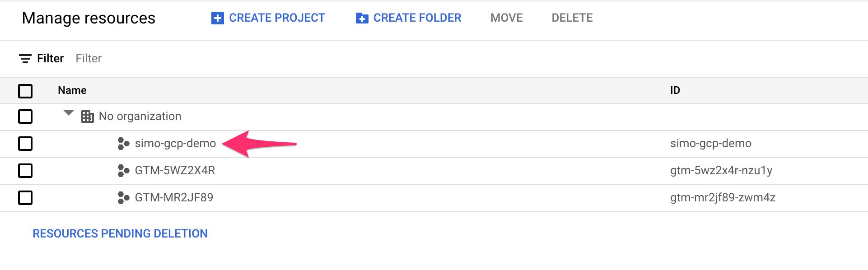Click the GTM-5WZ2X4R project icon
Image resolution: width=868 pixels, height=270 pixels.
pyautogui.click(x=123, y=171)
